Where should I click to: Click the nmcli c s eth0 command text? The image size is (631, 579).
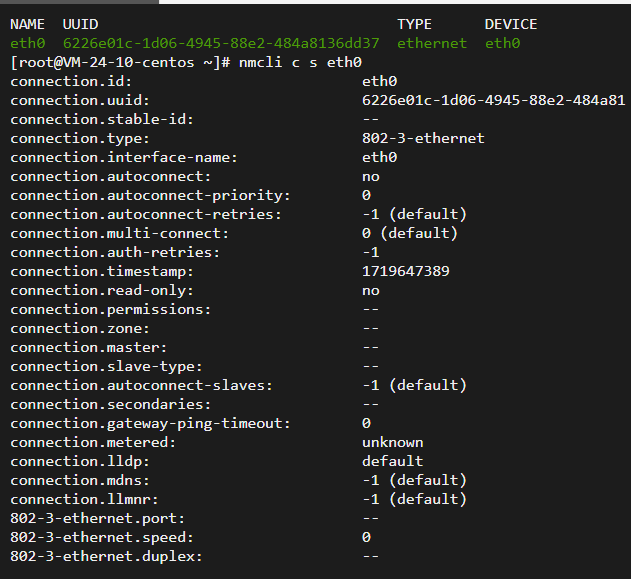(x=300, y=62)
